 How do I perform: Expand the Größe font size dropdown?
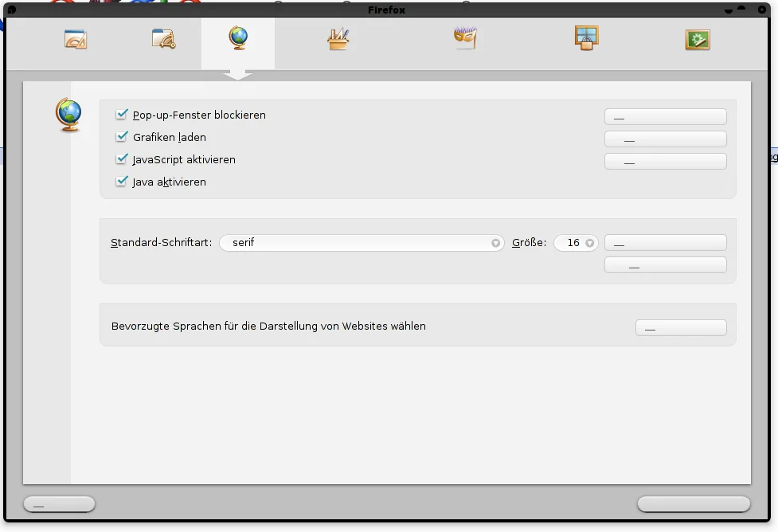(x=576, y=243)
